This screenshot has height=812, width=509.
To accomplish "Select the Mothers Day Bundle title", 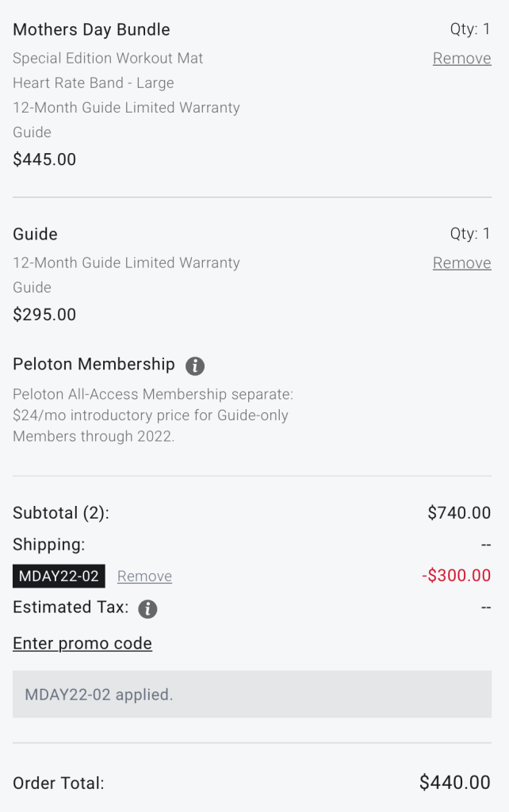I will click(91, 29).
